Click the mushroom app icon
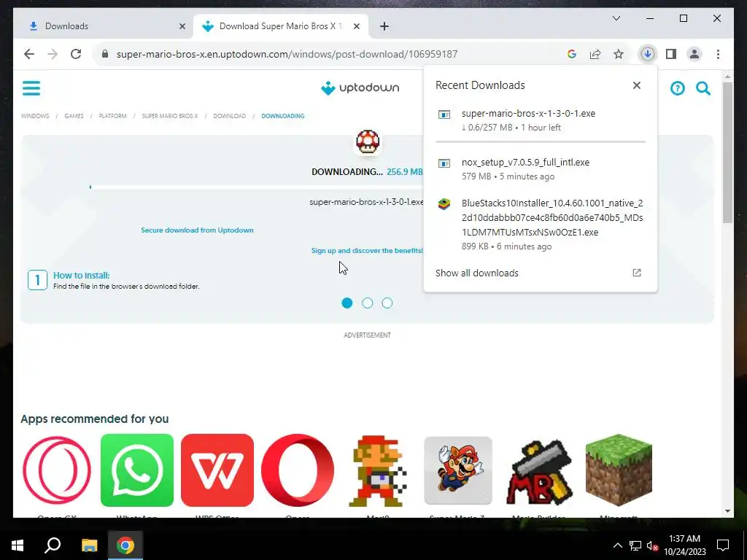 click(368, 142)
